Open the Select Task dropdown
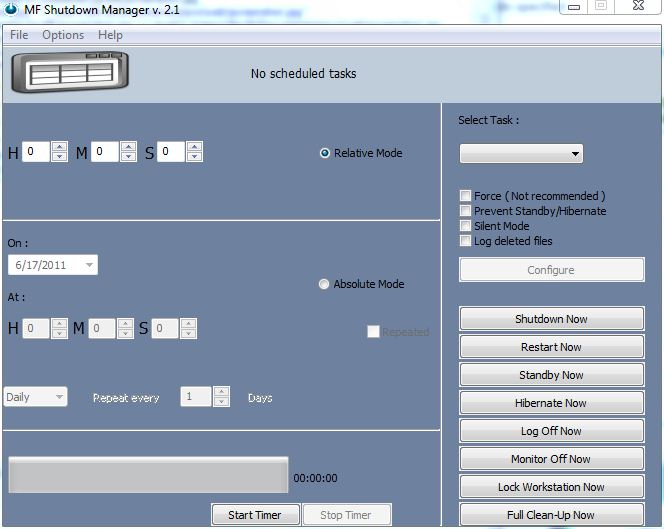The height and width of the screenshot is (529, 664). click(521, 154)
